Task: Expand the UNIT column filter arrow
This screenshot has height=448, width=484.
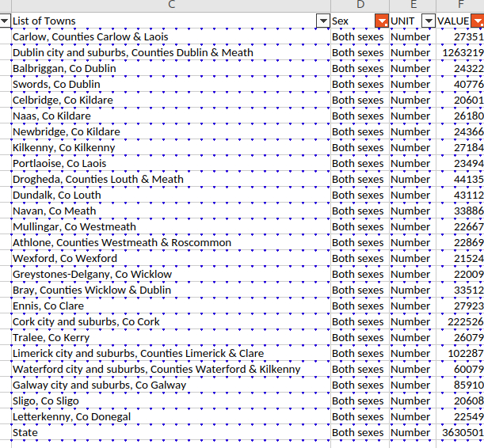Action: pos(429,21)
